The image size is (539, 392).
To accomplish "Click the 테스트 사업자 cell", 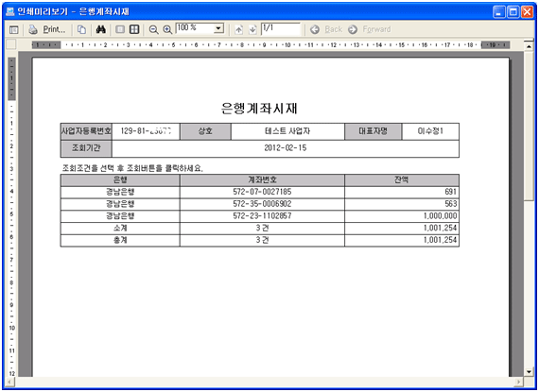I will (x=287, y=131).
